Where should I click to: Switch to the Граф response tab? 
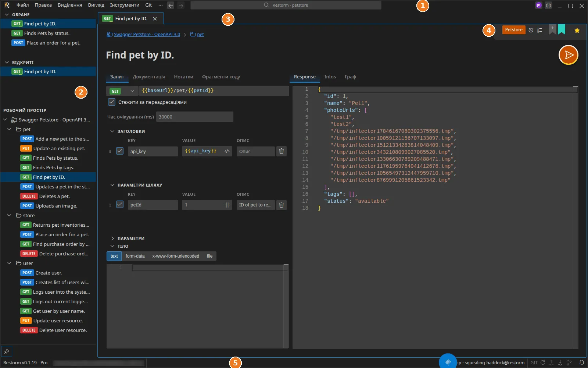pos(350,77)
